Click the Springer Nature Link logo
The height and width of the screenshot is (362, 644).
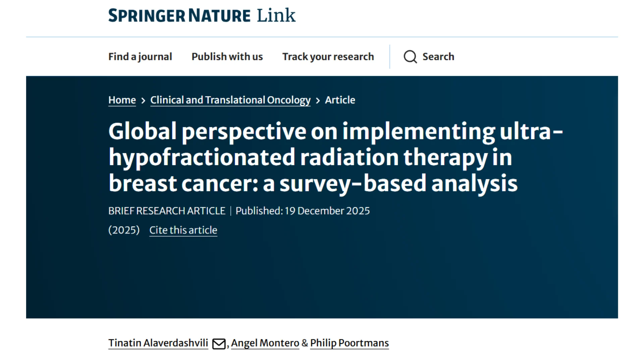pyautogui.click(x=202, y=15)
